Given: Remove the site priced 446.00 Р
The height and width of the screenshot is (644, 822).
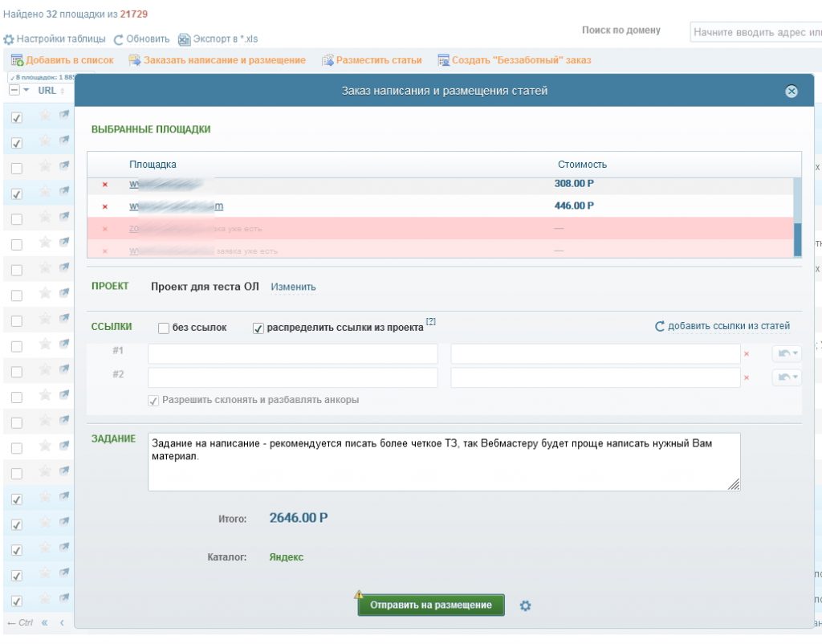Looking at the screenshot, I should [x=105, y=206].
